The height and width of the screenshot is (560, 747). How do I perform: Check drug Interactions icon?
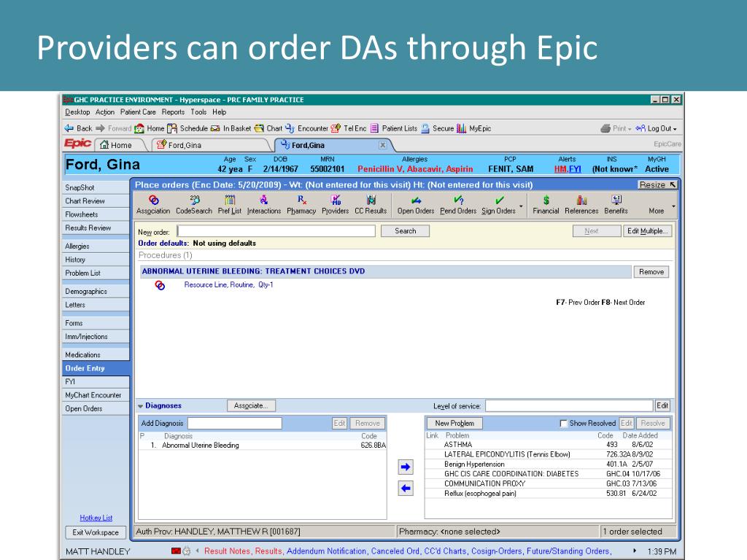point(264,205)
